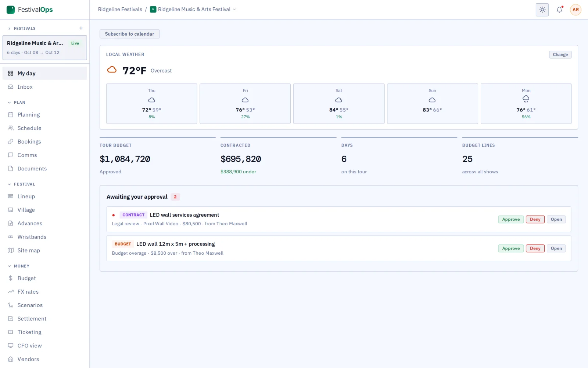Open the Ridgeline Music & Arts Festival dropdown
The width and height of the screenshot is (588, 368).
coord(193,10)
